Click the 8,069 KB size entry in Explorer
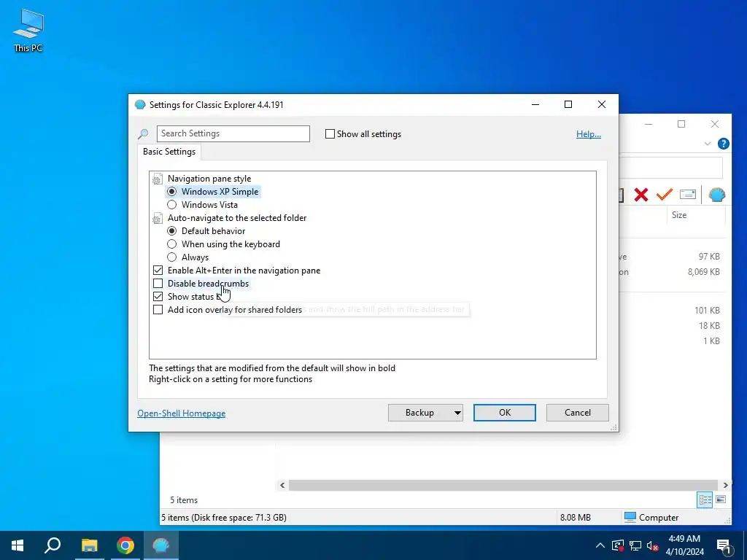This screenshot has height=560, width=747. coord(704,272)
